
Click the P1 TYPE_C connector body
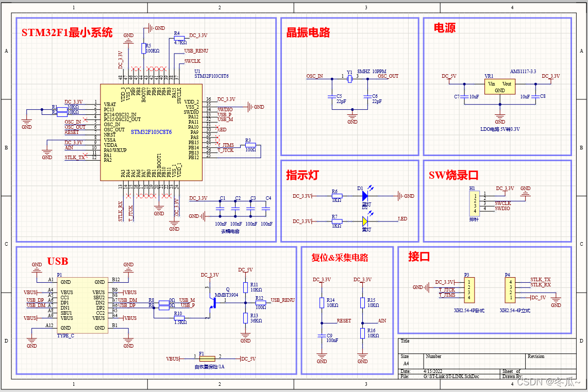(82, 305)
